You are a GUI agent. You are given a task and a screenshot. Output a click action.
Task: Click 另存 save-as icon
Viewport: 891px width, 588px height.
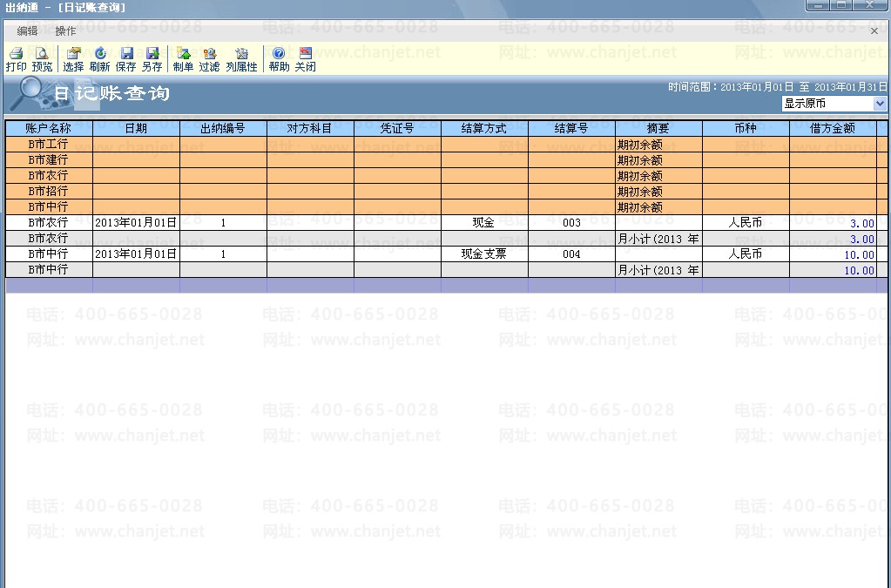(x=152, y=59)
